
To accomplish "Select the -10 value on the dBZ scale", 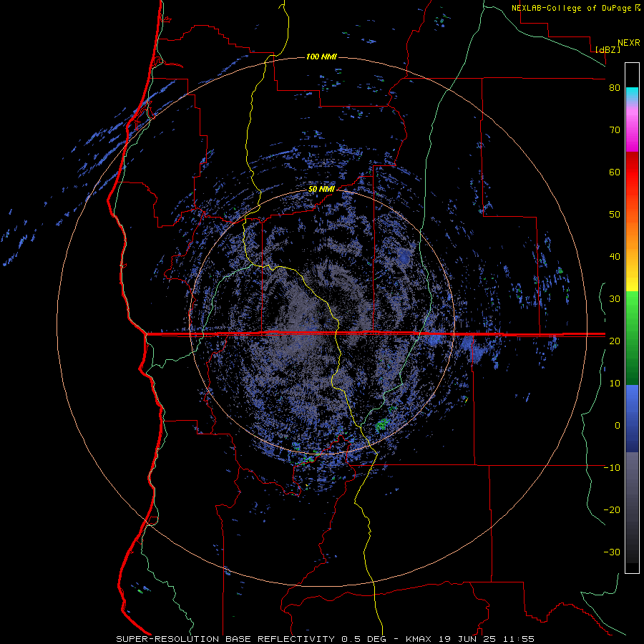I will (x=612, y=468).
